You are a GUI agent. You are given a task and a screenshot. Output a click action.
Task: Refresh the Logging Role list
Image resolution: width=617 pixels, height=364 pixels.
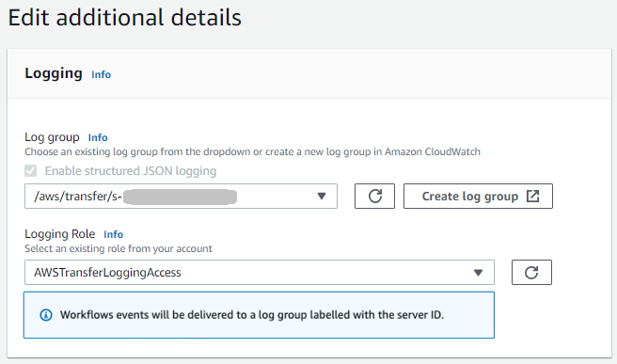531,273
